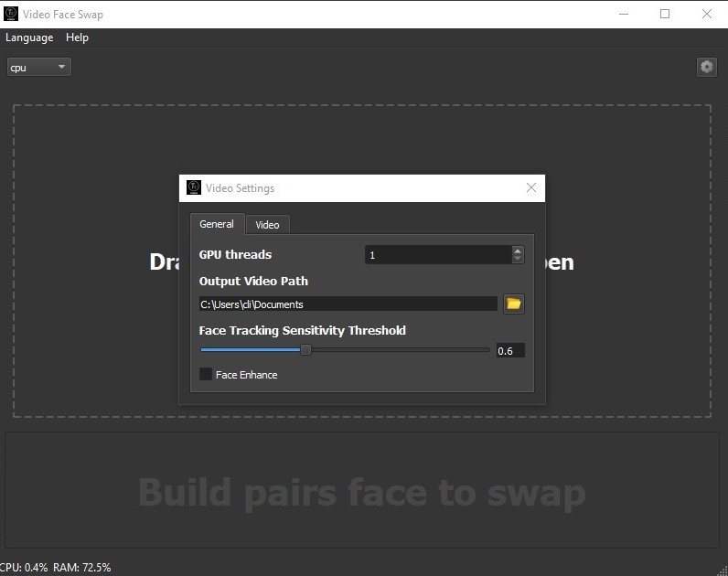Click the Output Video Path text field
The height and width of the screenshot is (576, 728).
[348, 304]
